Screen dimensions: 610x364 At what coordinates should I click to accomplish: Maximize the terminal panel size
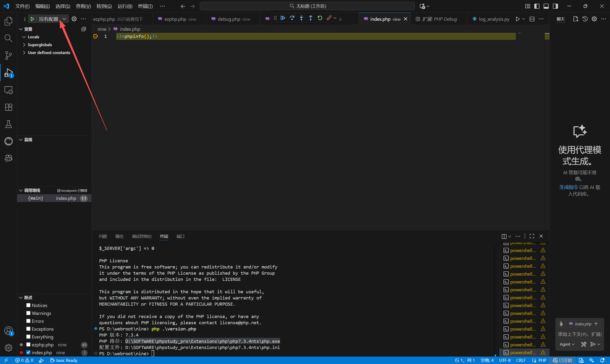(x=532, y=236)
